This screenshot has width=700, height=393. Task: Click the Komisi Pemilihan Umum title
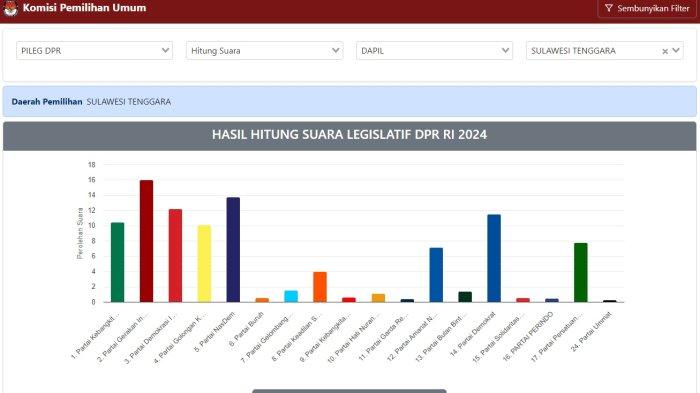[x=84, y=8]
